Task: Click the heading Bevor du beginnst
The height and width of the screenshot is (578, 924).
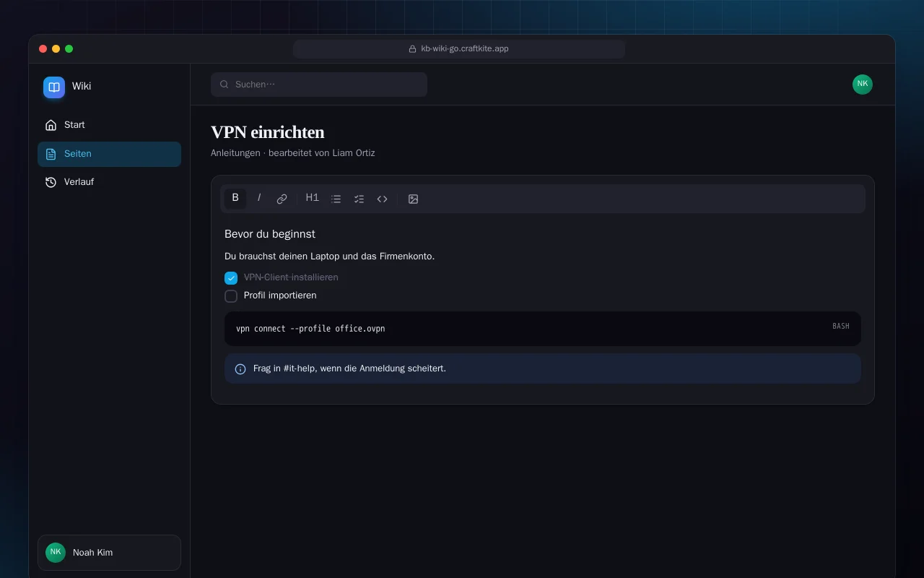Action: (270, 234)
